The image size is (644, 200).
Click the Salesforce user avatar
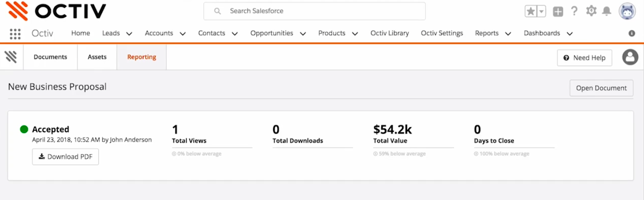click(x=627, y=11)
